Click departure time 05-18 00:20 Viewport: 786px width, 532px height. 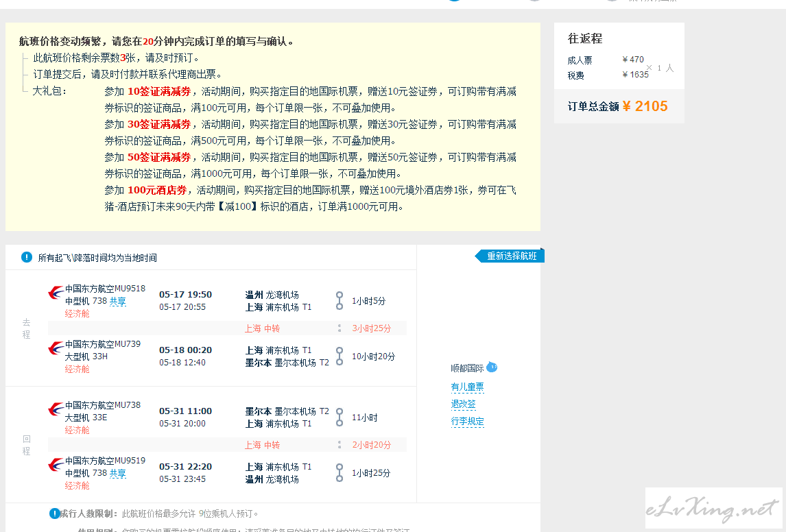click(185, 350)
